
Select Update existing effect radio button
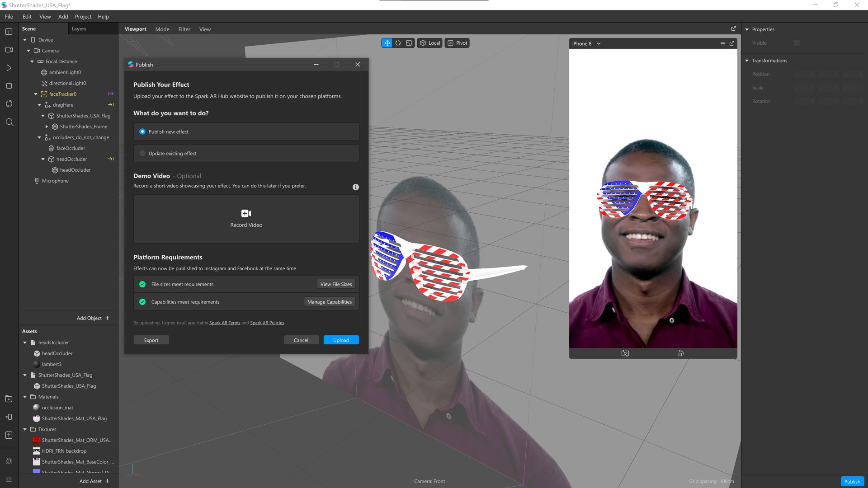[x=142, y=153]
